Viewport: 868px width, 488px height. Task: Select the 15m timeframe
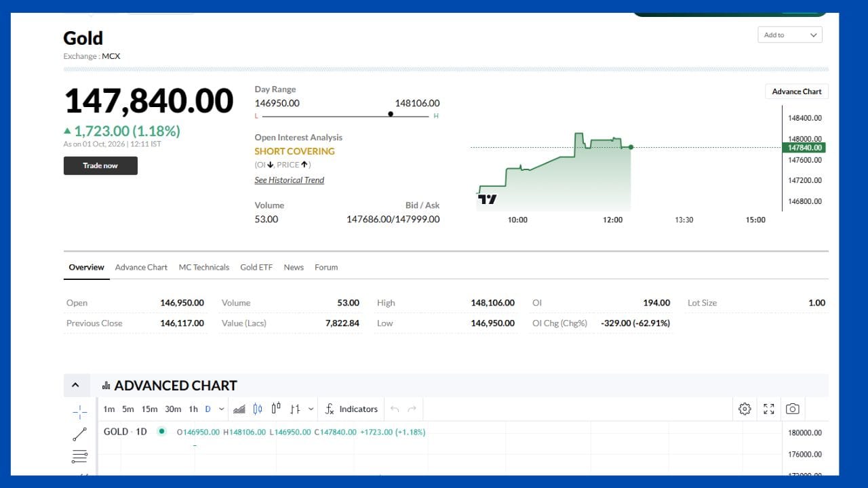coord(149,409)
